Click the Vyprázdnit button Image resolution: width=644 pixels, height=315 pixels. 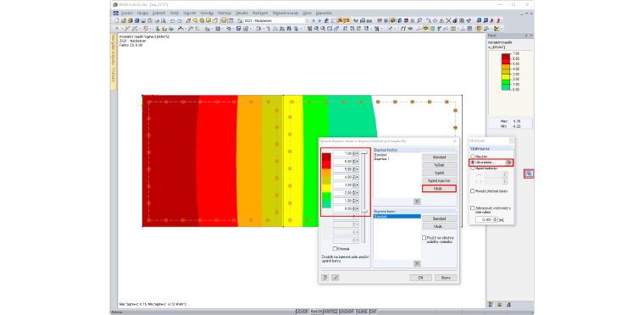pos(439,165)
